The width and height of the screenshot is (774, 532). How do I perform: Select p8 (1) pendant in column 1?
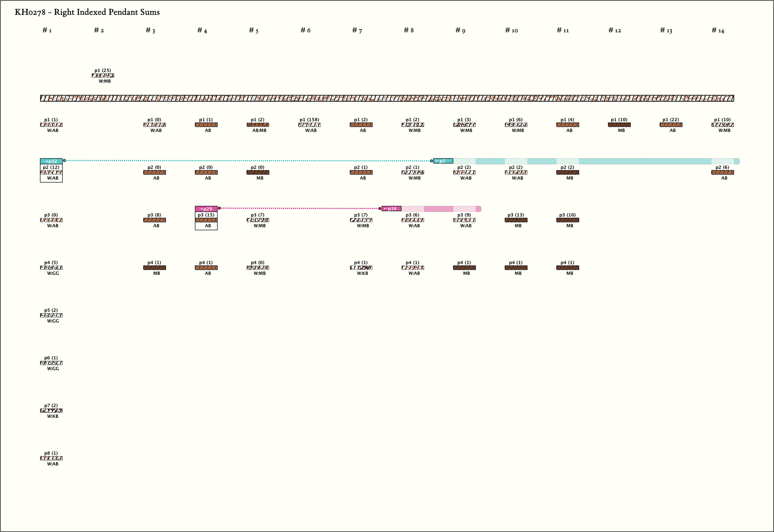(x=51, y=458)
